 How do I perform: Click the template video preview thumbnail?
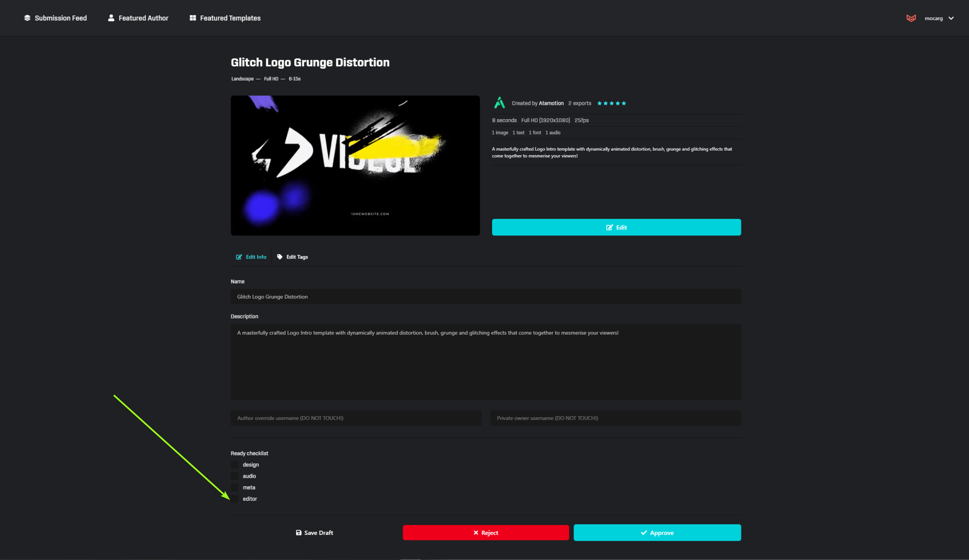tap(355, 165)
